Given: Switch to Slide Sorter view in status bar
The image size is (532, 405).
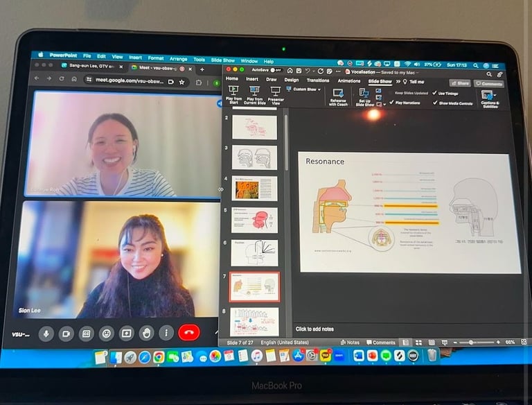Looking at the screenshot, I should 418,343.
